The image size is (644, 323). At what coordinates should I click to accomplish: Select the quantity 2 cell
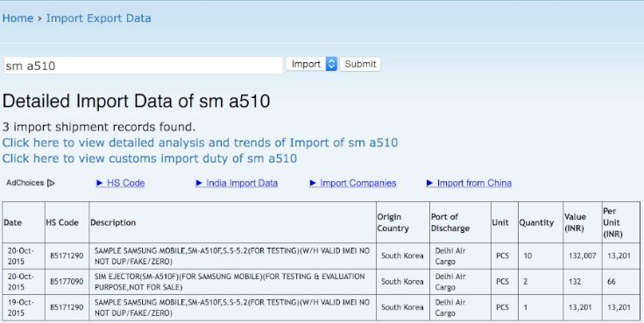[541, 282]
